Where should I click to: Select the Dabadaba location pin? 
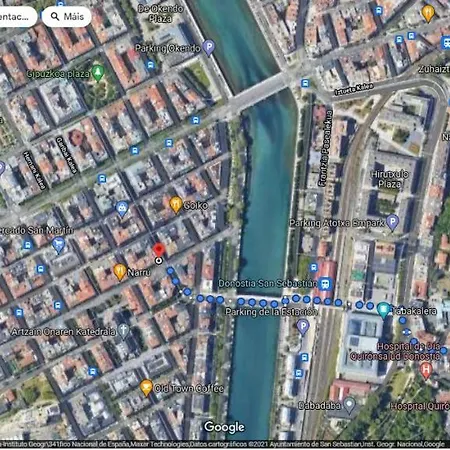[349, 405]
